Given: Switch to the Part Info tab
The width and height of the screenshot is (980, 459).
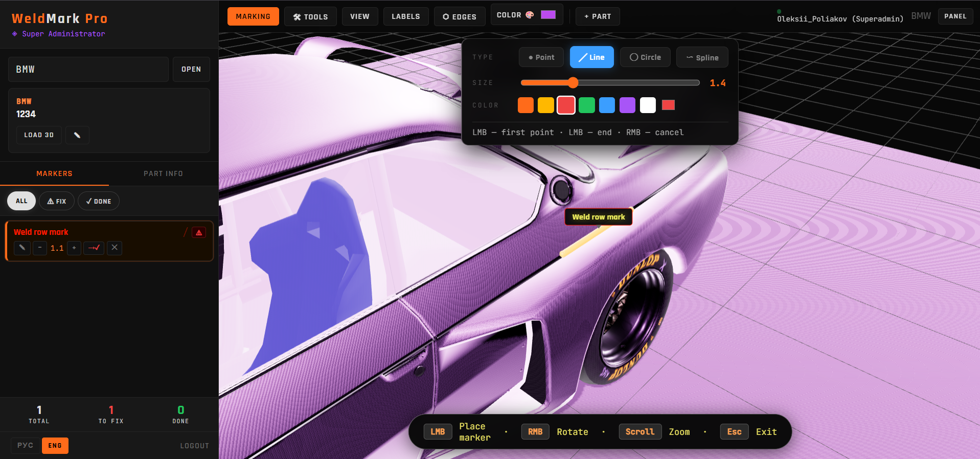Looking at the screenshot, I should tap(163, 173).
